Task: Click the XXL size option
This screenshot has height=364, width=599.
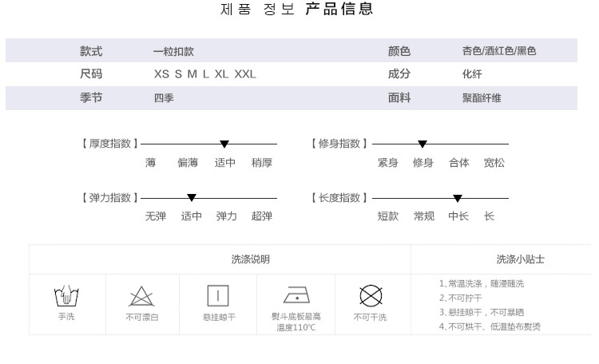Action: [245, 74]
